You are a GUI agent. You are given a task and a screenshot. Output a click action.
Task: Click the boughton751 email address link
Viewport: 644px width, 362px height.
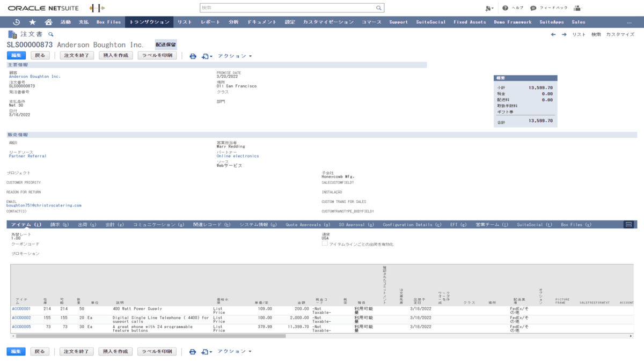[x=44, y=205]
